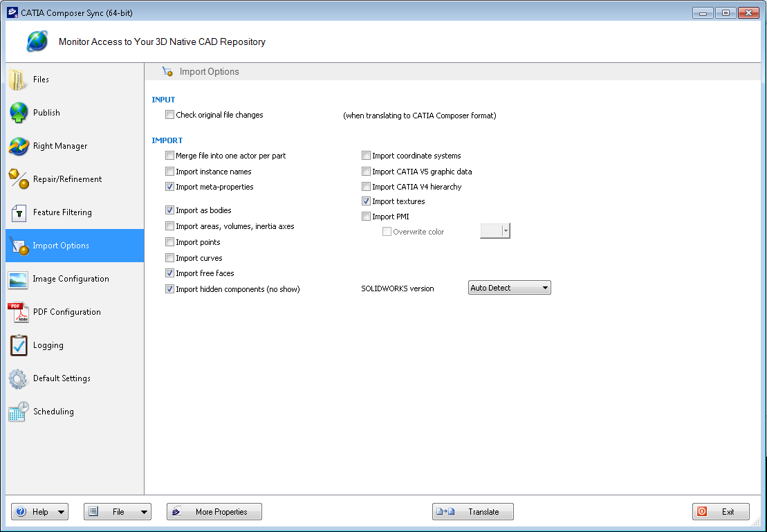This screenshot has height=532, width=767.
Task: Enable Check original file changes
Action: point(169,115)
